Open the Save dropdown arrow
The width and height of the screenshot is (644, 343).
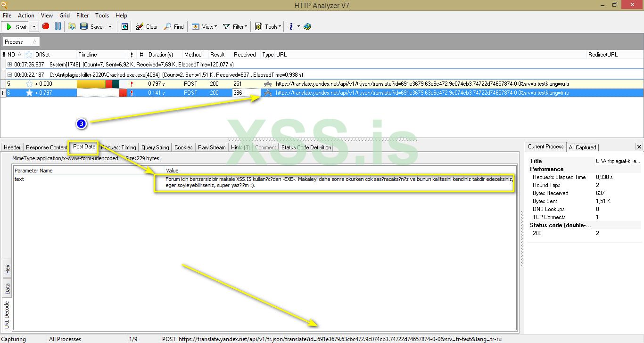[110, 27]
